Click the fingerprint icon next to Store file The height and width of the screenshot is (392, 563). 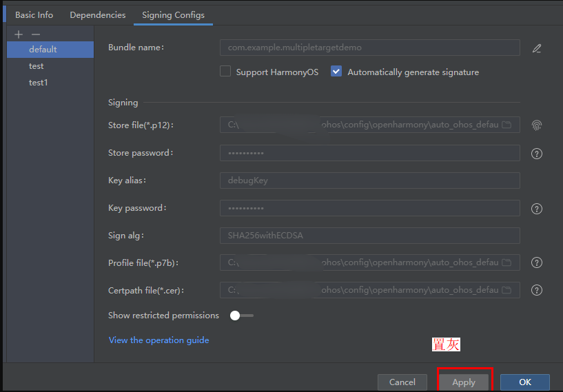point(536,125)
